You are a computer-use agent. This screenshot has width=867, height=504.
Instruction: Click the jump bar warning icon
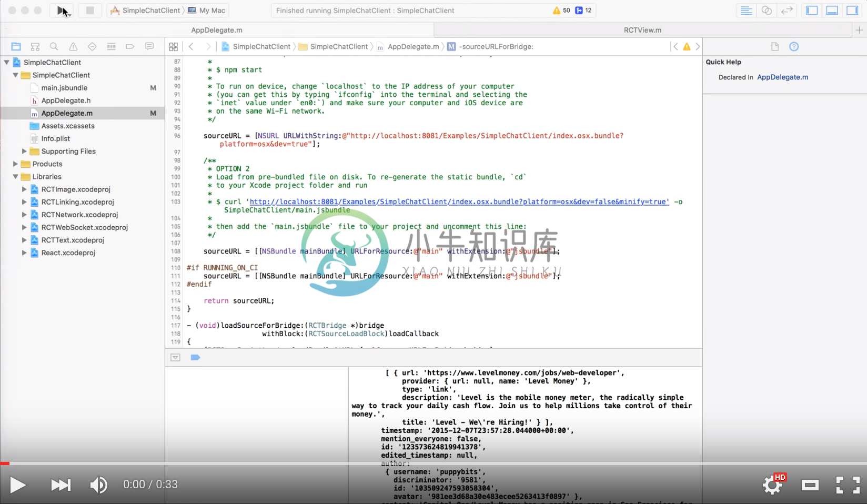[x=687, y=47]
